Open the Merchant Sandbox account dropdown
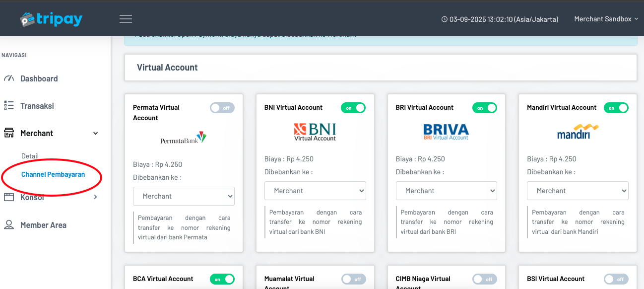644x289 pixels. click(606, 19)
